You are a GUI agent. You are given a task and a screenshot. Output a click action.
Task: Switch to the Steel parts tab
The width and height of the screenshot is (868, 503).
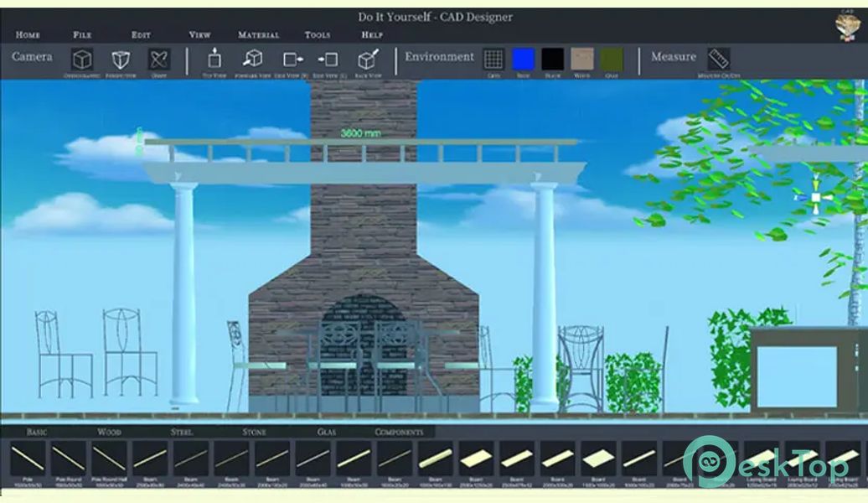pos(182,432)
